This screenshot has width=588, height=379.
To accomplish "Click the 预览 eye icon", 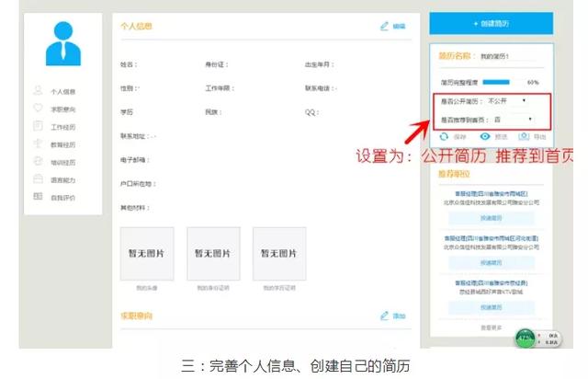I will (484, 136).
